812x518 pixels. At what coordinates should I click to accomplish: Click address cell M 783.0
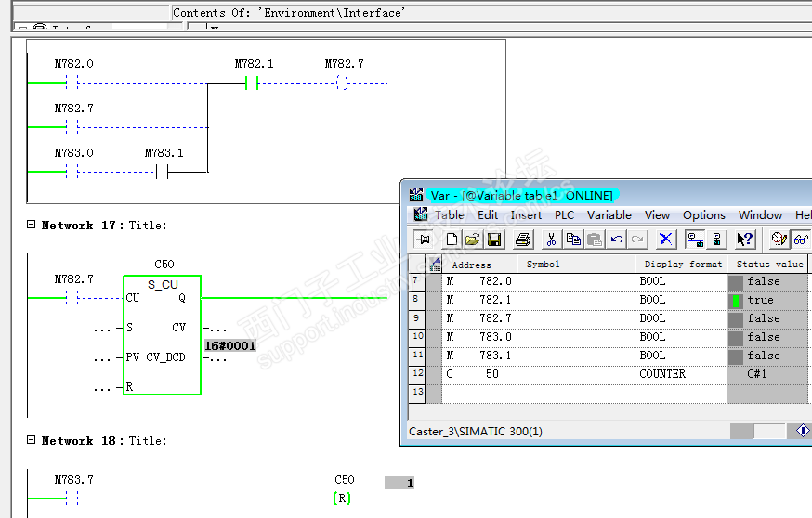point(479,337)
